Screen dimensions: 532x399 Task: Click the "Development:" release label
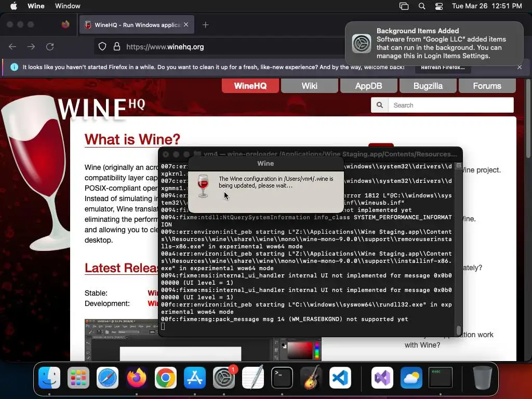[107, 303]
